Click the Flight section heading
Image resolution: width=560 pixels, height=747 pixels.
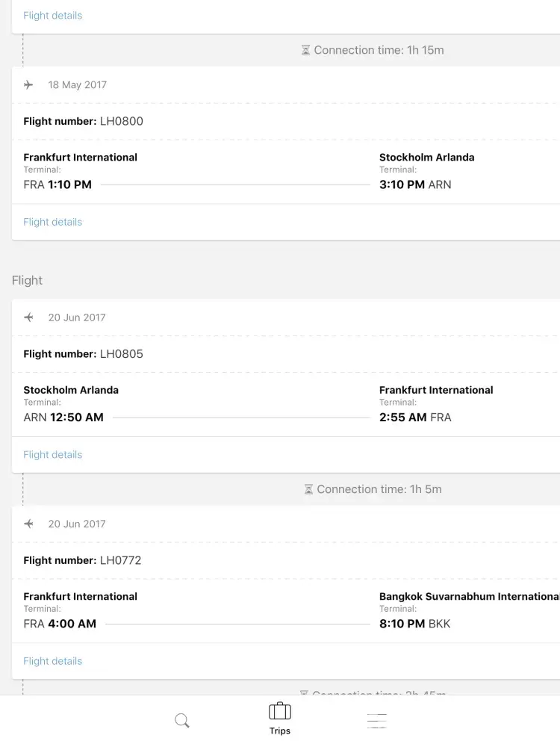point(28,281)
